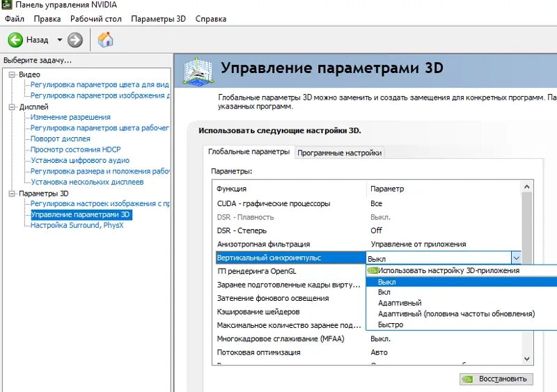The width and height of the screenshot is (557, 392).
Task: Open the Рабочий стол menu
Action: pos(96,19)
